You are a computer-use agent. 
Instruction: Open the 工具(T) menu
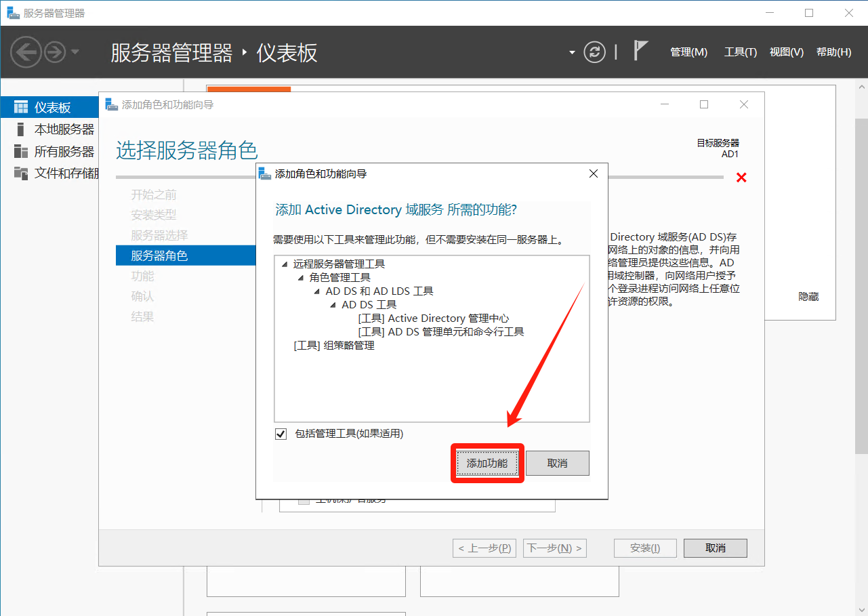click(740, 52)
